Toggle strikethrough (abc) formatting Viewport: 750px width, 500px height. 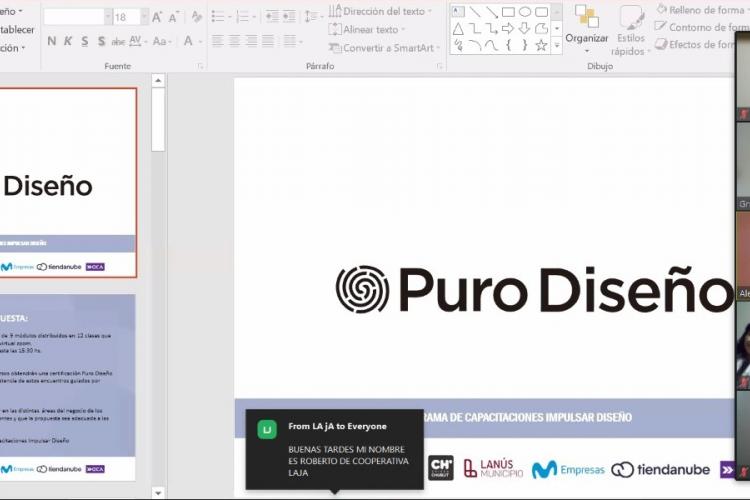click(118, 42)
